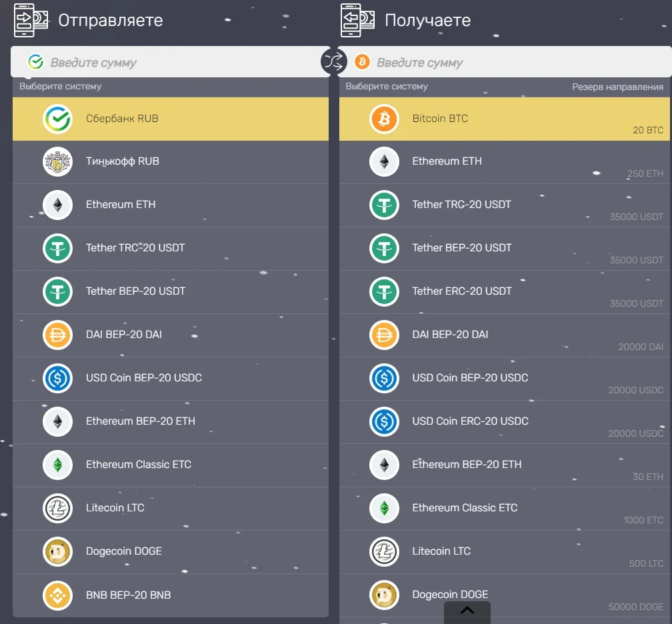Select Тинькофф RUB as send system
This screenshot has height=624, width=672.
tap(171, 162)
